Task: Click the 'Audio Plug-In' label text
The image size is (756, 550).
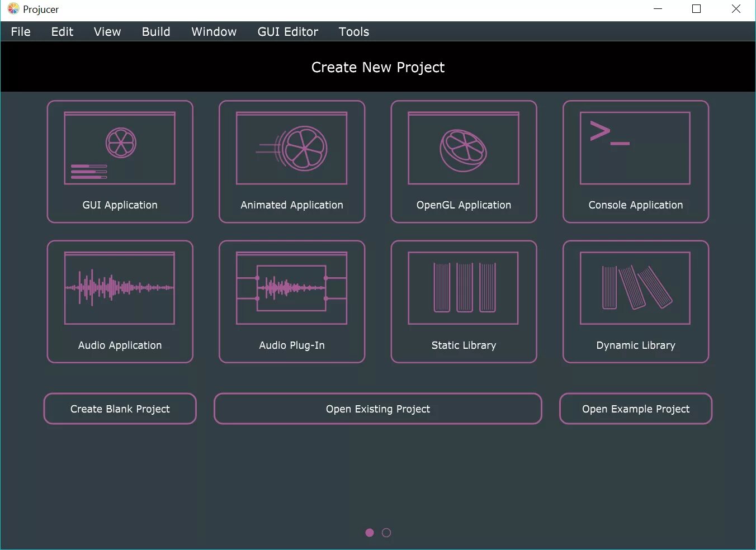Action: 292,345
